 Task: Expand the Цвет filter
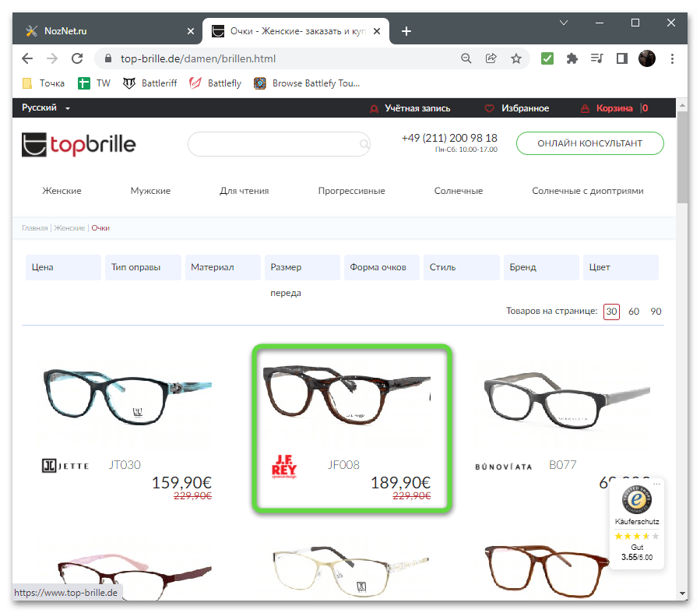click(621, 267)
